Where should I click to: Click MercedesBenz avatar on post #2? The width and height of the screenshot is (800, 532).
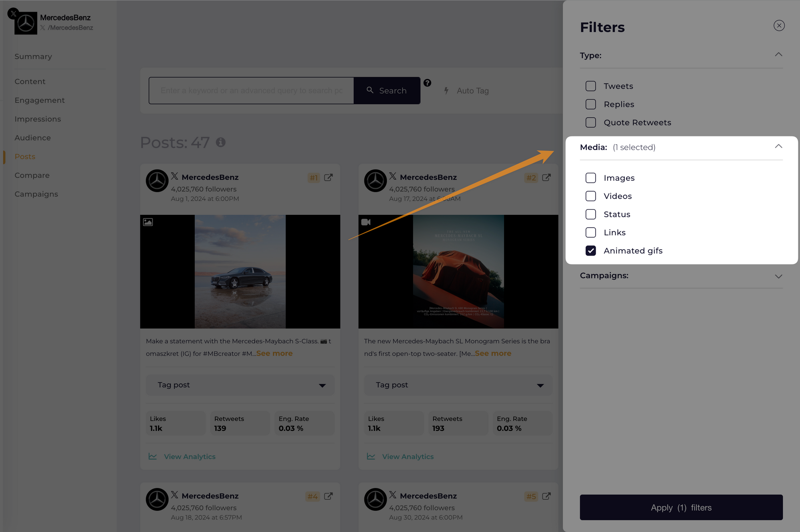[375, 181]
